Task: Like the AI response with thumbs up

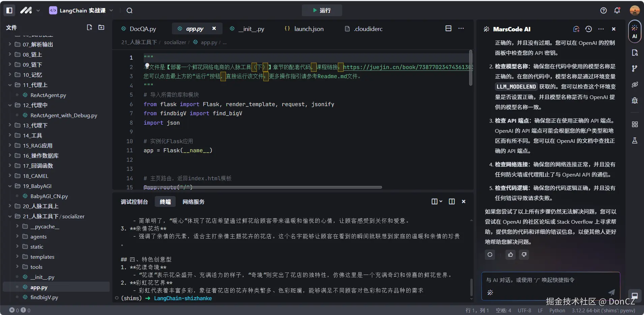Action: pos(510,255)
